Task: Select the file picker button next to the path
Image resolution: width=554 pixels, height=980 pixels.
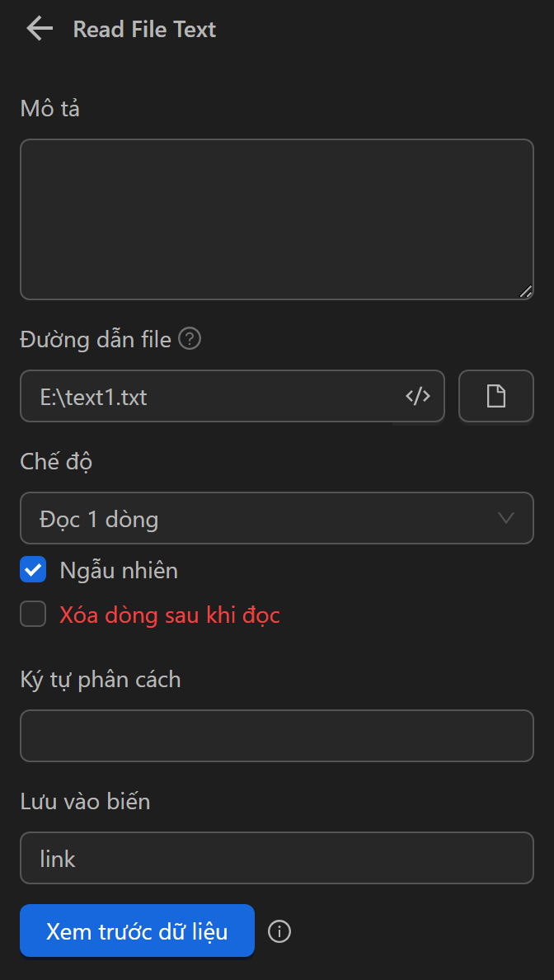Action: [495, 396]
